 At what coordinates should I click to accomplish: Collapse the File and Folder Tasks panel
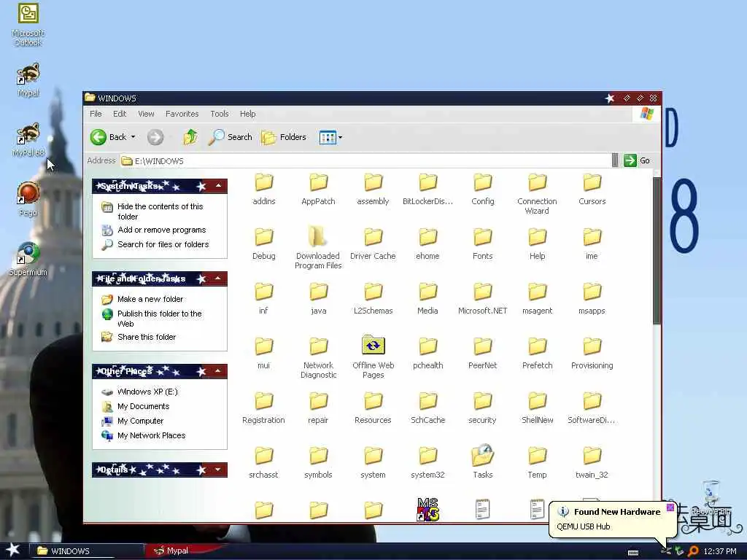218,278
